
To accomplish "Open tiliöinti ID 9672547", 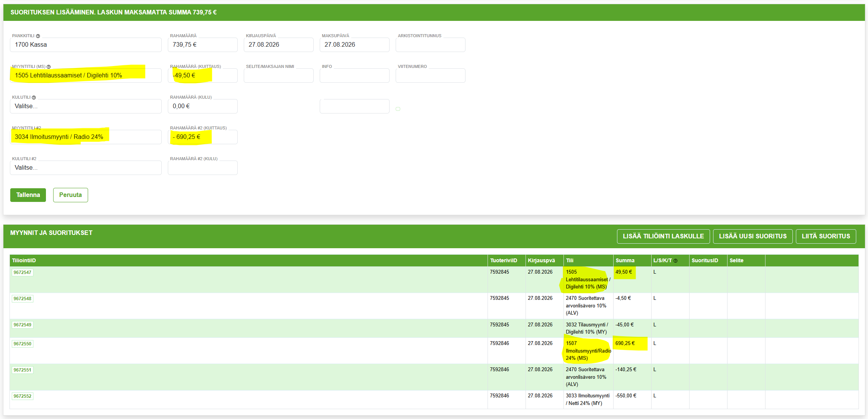I will pos(22,273).
